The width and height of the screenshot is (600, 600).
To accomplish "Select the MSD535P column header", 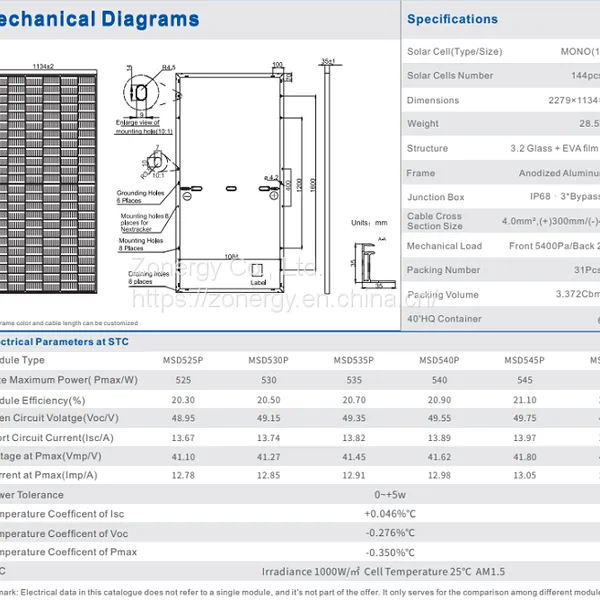I will pyautogui.click(x=354, y=360).
